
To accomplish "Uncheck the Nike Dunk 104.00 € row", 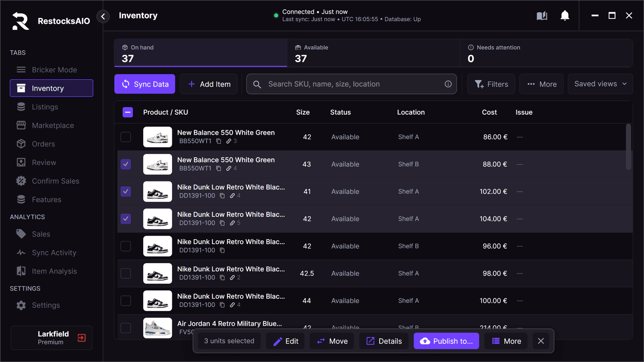I will point(126,219).
